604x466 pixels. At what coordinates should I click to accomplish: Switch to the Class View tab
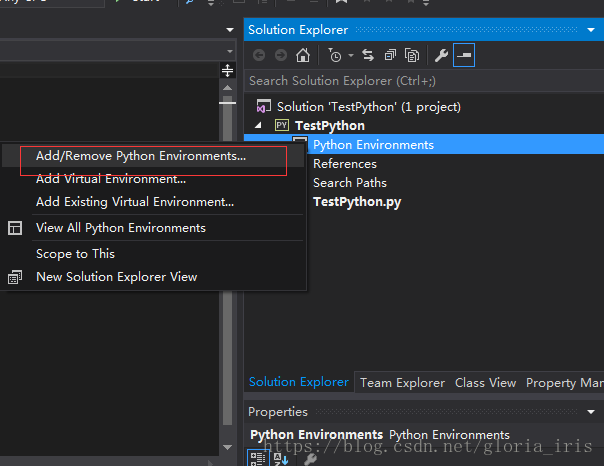(x=485, y=382)
